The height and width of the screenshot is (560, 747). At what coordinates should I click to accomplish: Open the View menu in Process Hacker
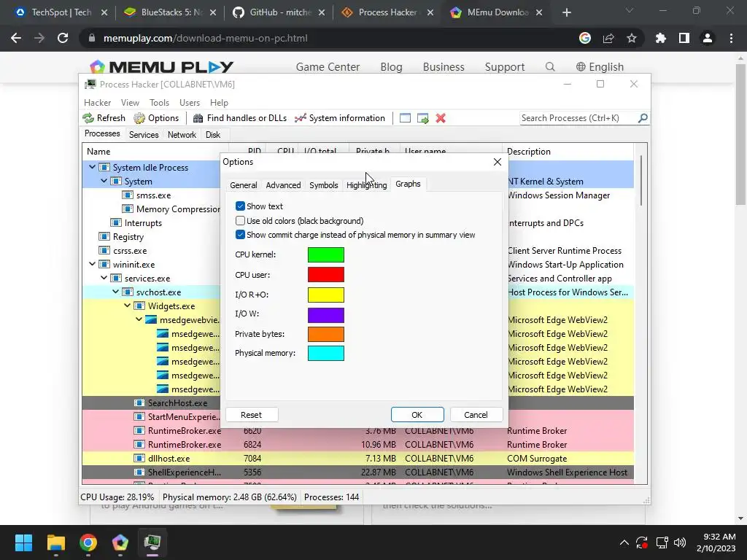coord(130,103)
